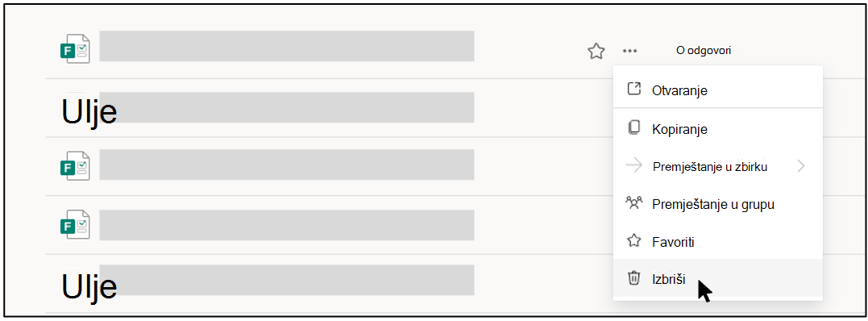Click the arrow icon beside Premještanje u zbirku
Image resolution: width=868 pixels, height=321 pixels.
coord(633,165)
